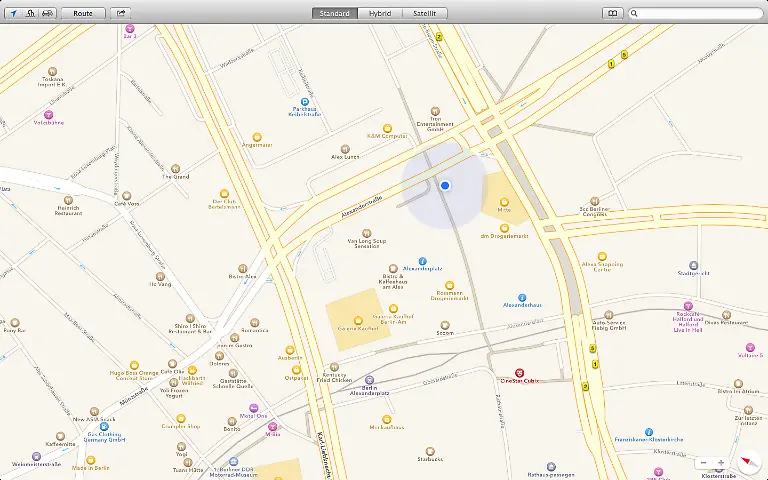Image resolution: width=768 pixels, height=480 pixels.
Task: Select the Kaffeemitte cafe pin
Action: [60, 436]
